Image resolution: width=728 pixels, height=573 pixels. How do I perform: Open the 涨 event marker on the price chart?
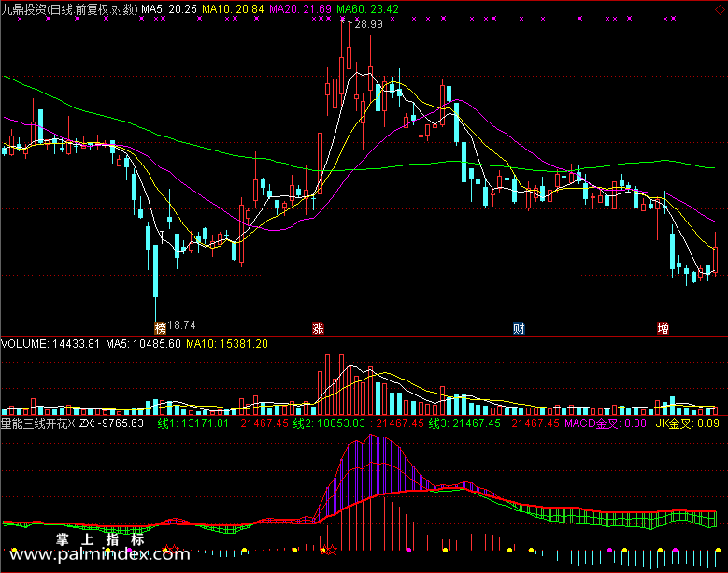[318, 329]
